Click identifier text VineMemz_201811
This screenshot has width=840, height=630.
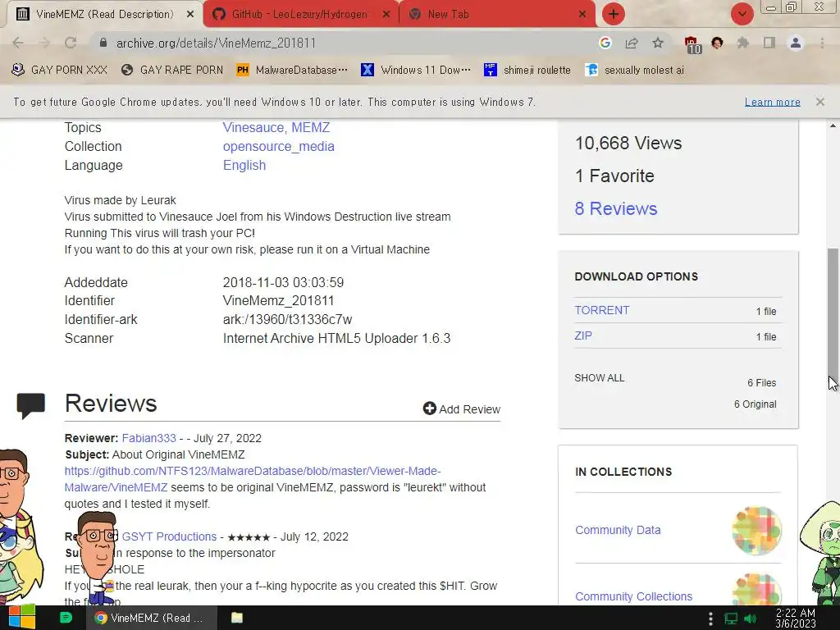click(x=279, y=300)
